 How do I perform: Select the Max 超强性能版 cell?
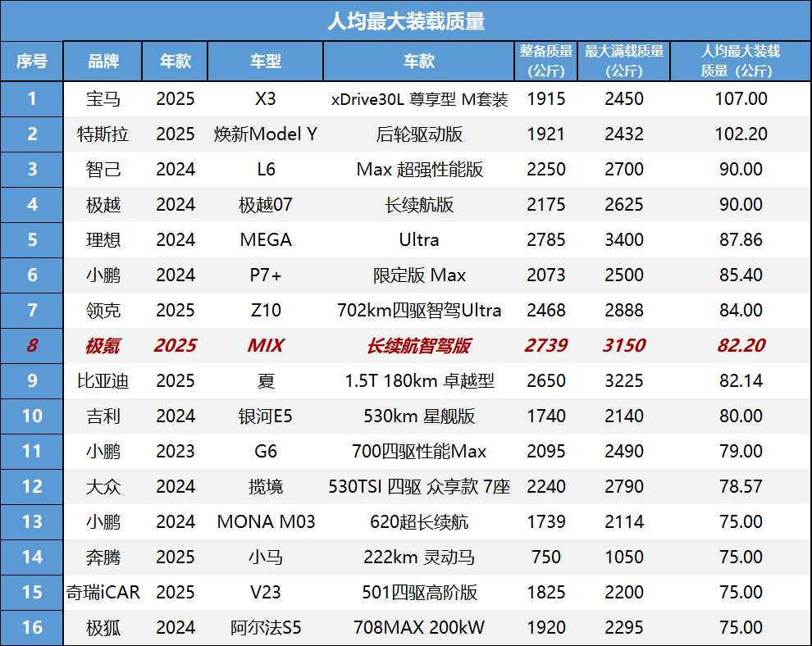point(419,170)
